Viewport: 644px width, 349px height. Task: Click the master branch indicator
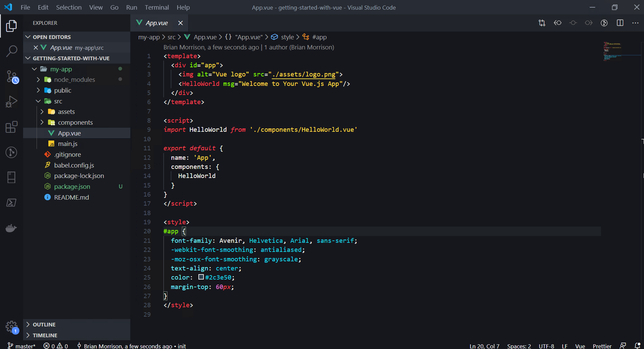point(21,346)
